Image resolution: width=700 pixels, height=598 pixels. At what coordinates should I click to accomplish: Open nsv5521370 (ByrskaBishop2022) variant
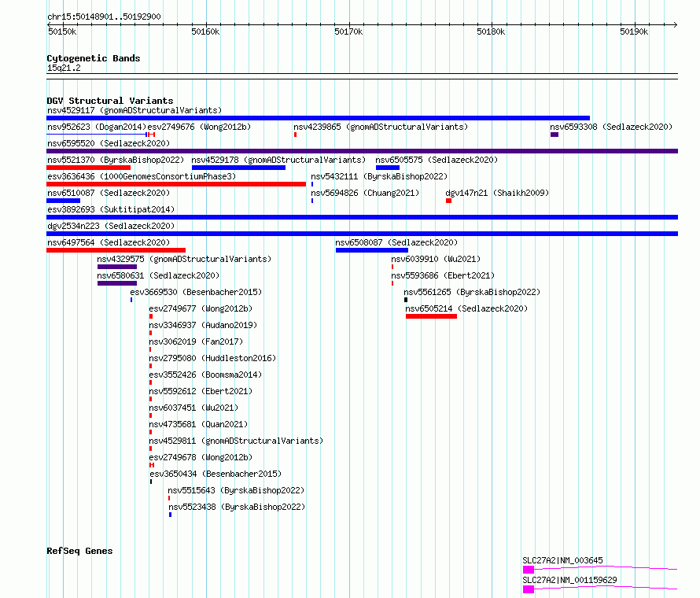tap(116, 160)
